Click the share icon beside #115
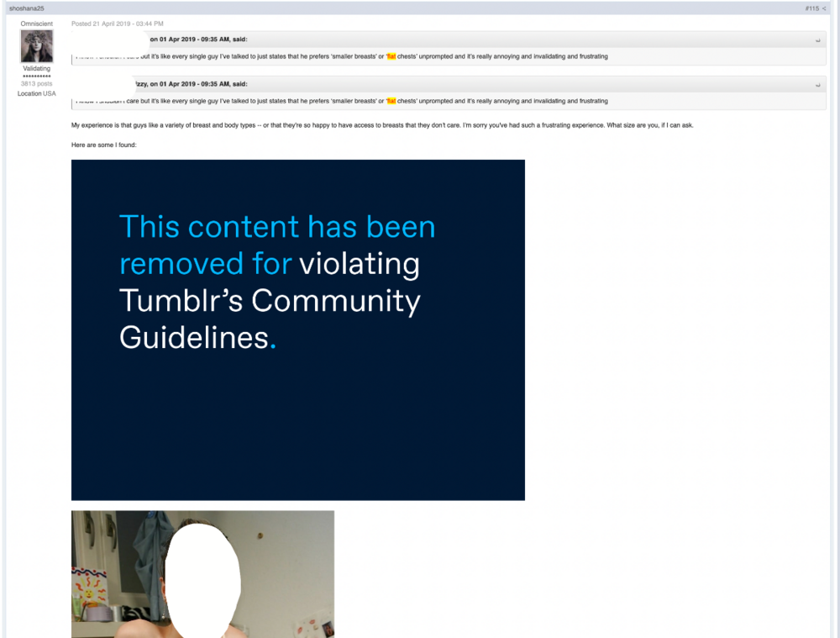The height and width of the screenshot is (638, 840). click(x=824, y=8)
